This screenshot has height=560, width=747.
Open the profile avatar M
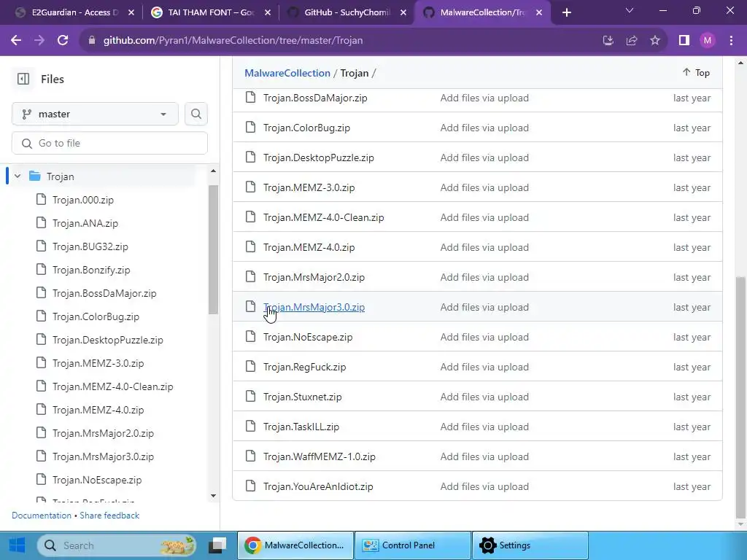click(x=708, y=41)
